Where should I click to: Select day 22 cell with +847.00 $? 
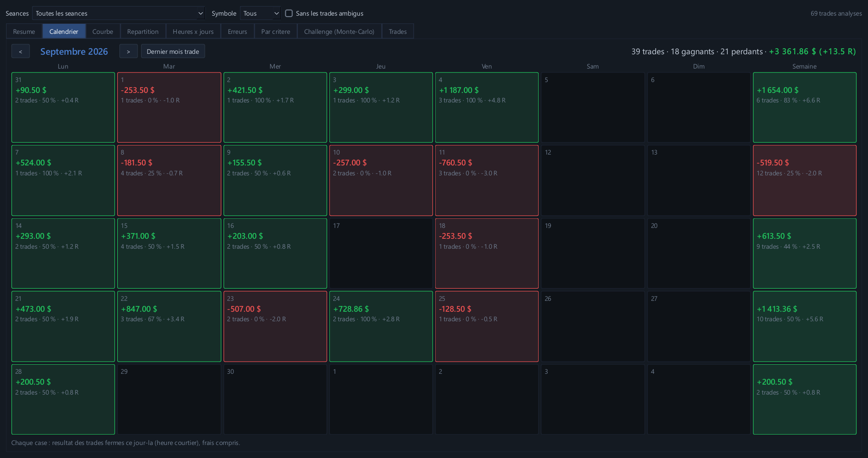(x=169, y=326)
